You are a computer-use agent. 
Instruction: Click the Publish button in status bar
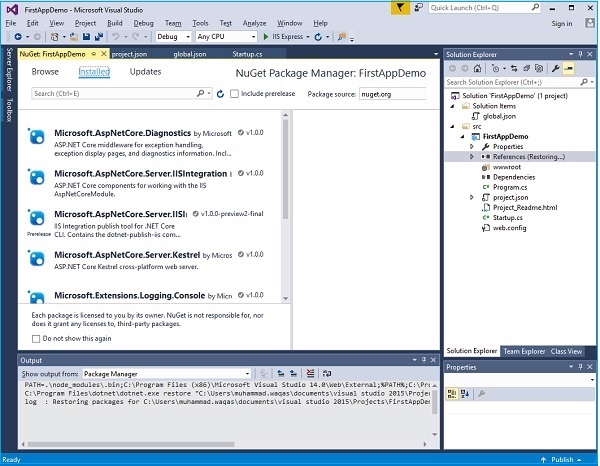coord(562,459)
